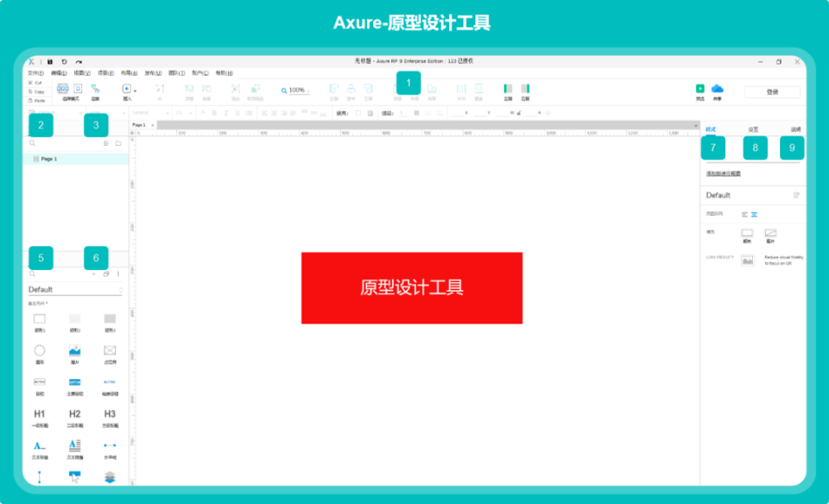Image resolution: width=829 pixels, height=504 pixels.
Task: Click the Undo arrow icon
Action: tap(64, 62)
